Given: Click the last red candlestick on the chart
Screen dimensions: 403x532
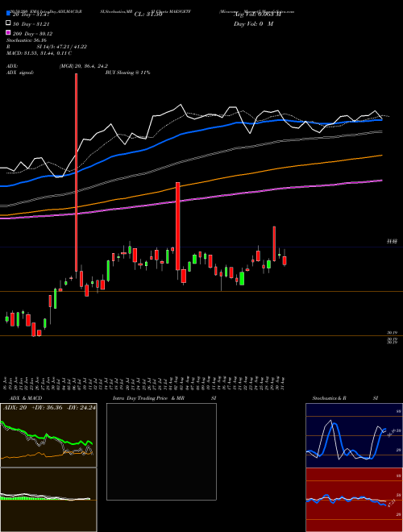Looking at the screenshot, I should click(285, 260).
